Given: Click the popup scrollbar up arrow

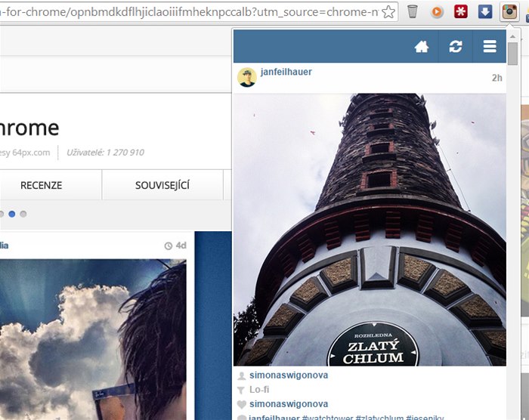Looking at the screenshot, I should [513, 36].
